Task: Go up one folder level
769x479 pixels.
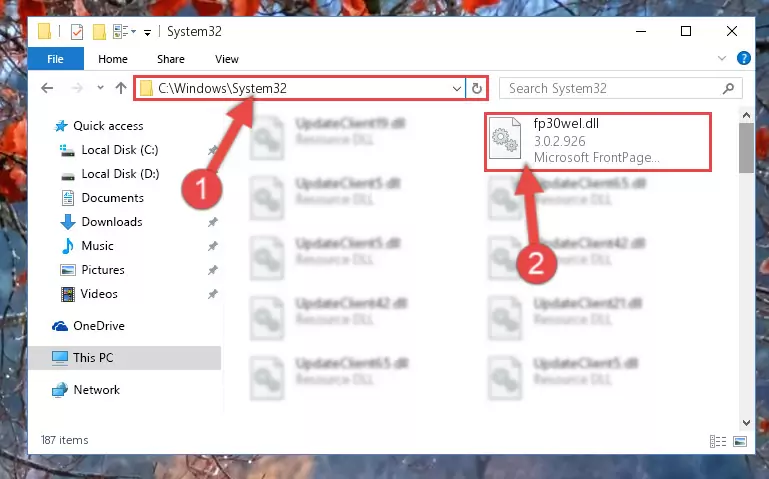Action: [x=121, y=88]
